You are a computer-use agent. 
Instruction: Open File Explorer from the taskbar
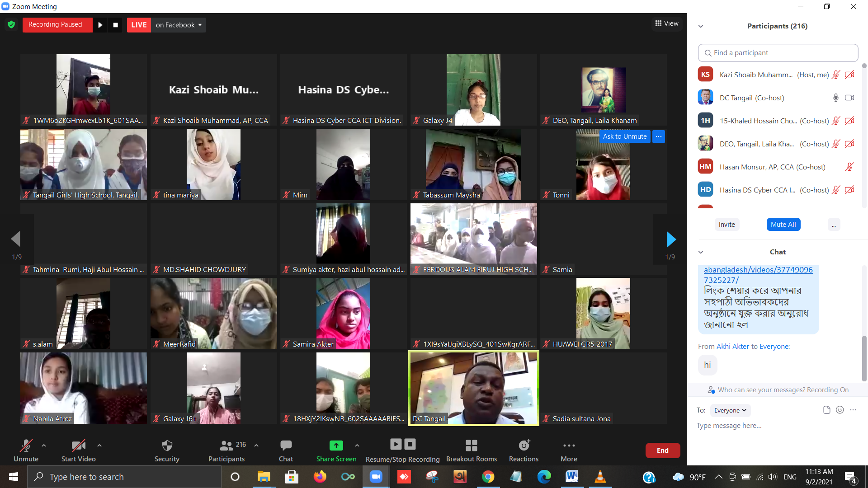(263, 477)
